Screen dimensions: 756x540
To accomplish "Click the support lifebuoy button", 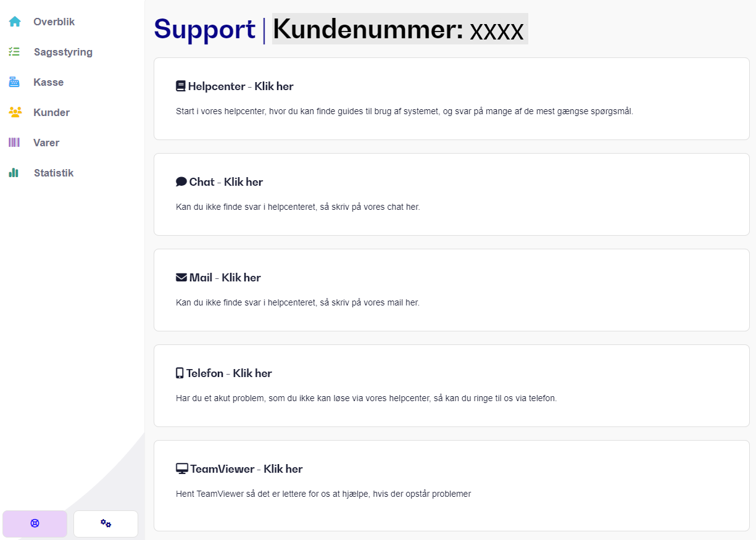I will pos(35,523).
